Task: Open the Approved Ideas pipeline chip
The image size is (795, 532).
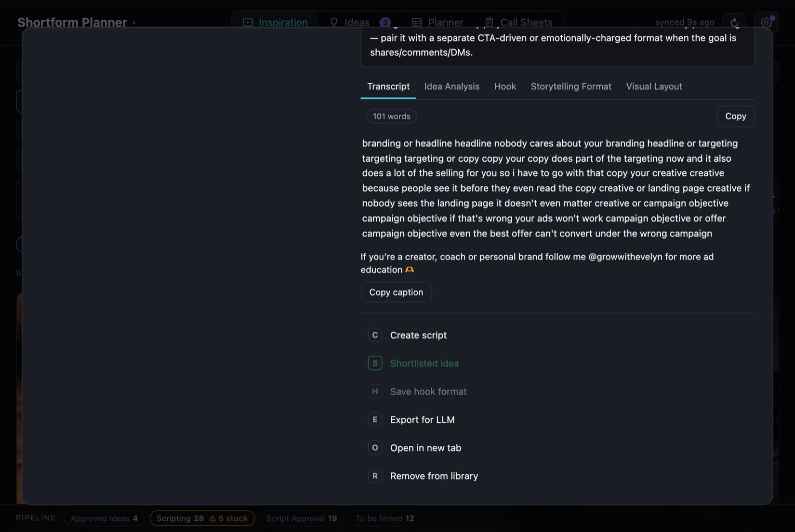Action: [104, 519]
